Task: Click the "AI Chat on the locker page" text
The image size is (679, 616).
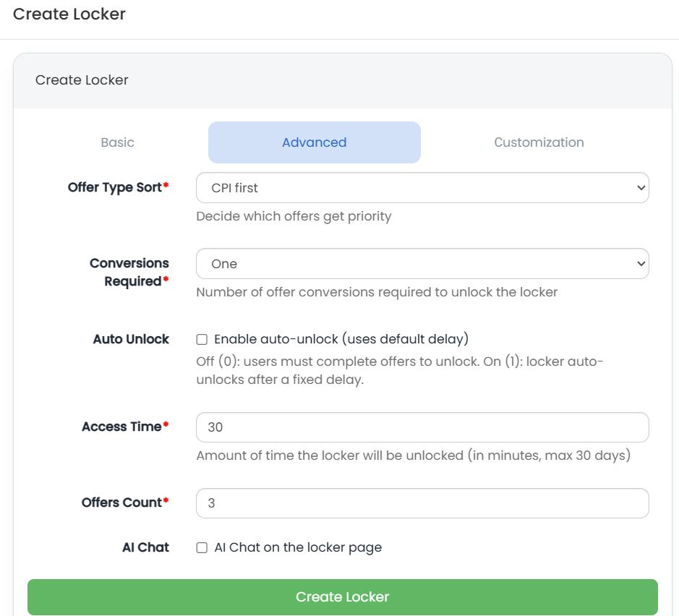Action: point(298,547)
